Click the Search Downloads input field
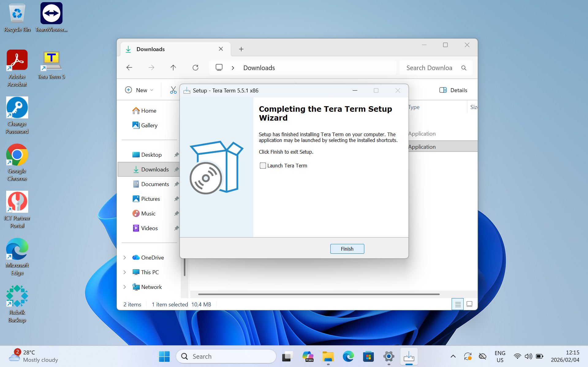The height and width of the screenshot is (367, 588). (x=429, y=68)
